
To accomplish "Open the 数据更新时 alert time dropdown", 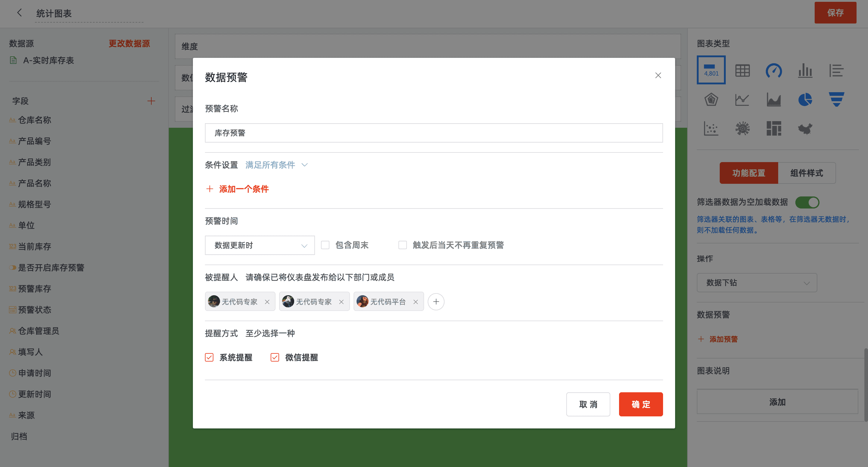I will click(x=260, y=245).
